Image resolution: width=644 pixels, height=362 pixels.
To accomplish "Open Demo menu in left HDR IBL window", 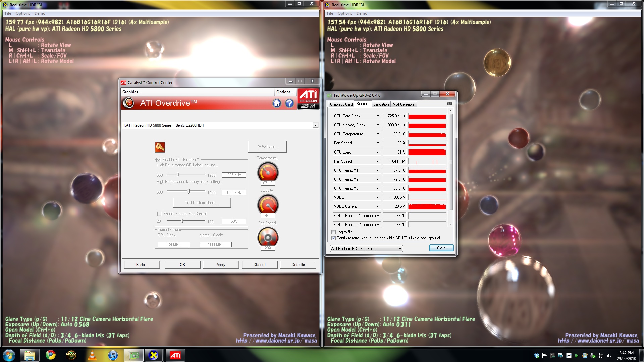I will click(40, 13).
